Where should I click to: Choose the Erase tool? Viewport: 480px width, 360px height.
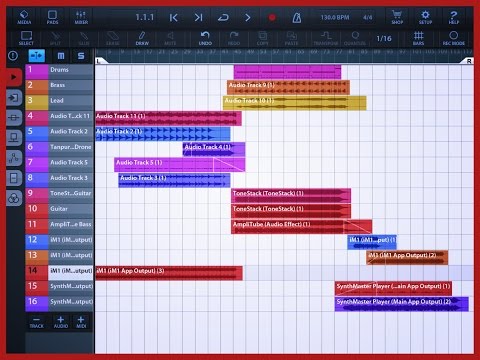tap(113, 38)
